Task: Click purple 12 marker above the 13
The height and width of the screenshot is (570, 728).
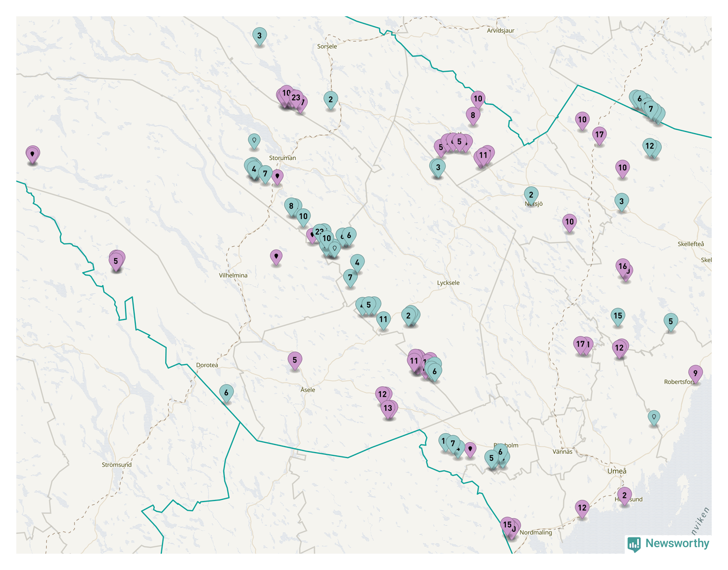Action: [382, 396]
